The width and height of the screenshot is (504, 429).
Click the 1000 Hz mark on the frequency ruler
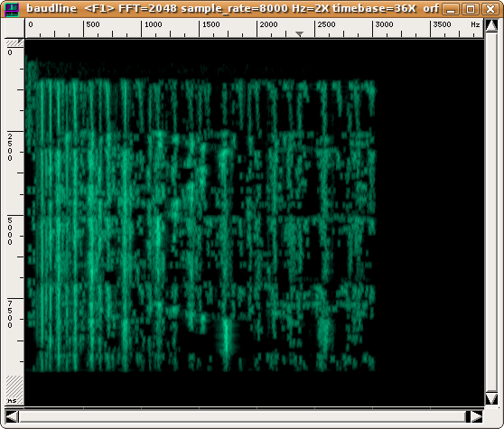(x=153, y=24)
